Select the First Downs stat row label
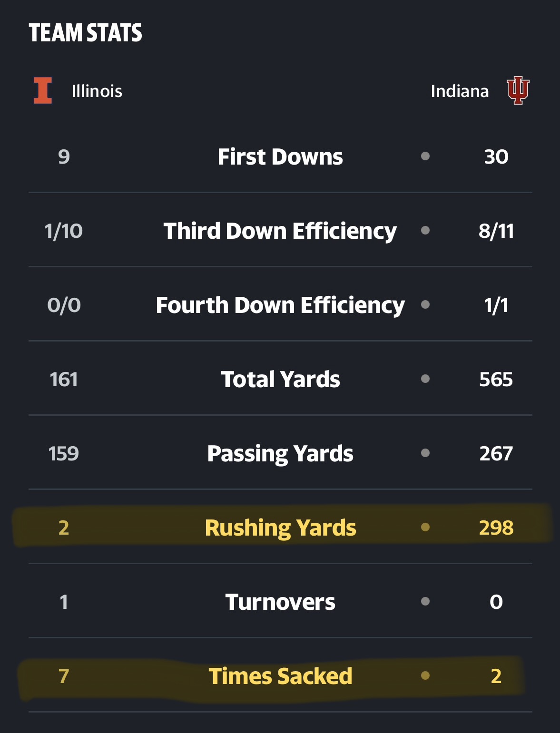Image resolution: width=560 pixels, height=733 pixels. tap(280, 156)
